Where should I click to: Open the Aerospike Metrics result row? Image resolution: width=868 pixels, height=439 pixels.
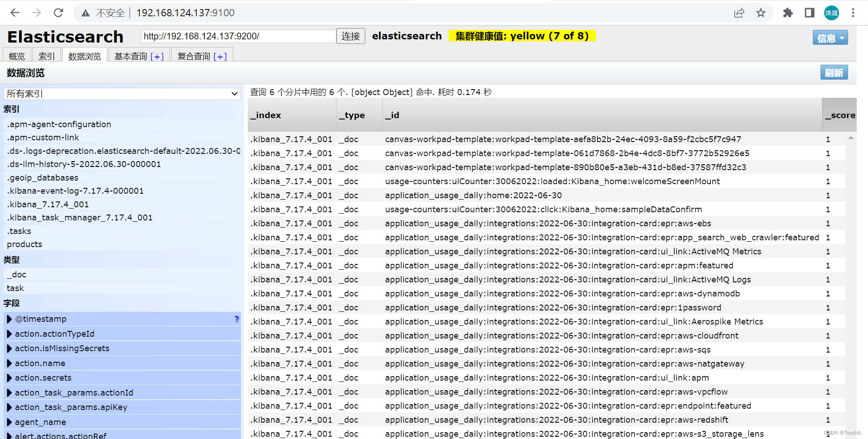point(547,321)
